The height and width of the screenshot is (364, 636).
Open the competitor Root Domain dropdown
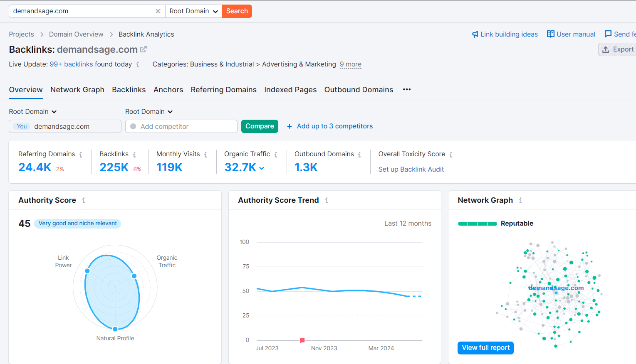pos(148,111)
